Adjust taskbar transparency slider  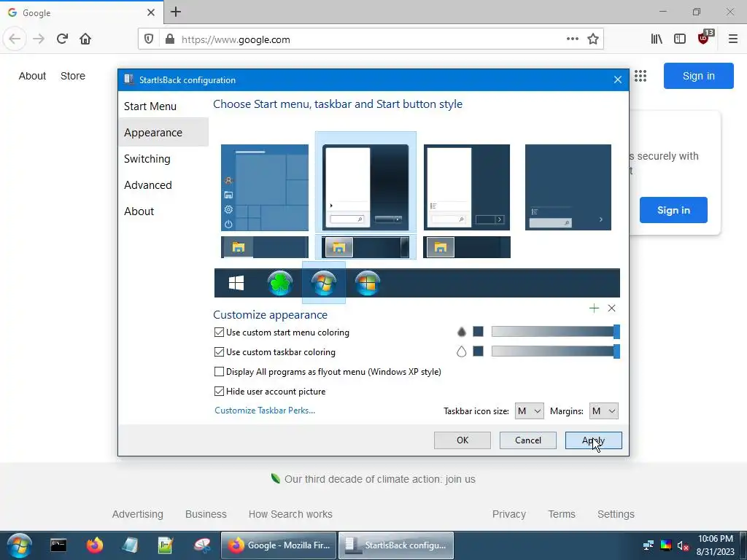555,351
